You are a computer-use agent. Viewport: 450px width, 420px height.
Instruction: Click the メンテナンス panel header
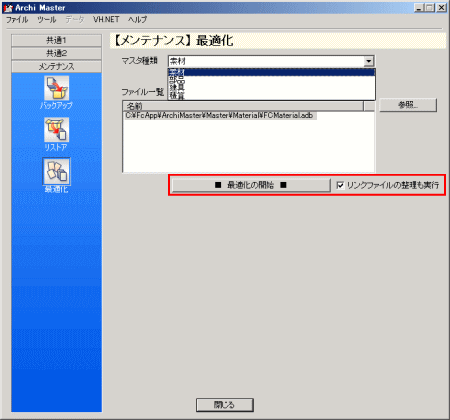[56, 66]
